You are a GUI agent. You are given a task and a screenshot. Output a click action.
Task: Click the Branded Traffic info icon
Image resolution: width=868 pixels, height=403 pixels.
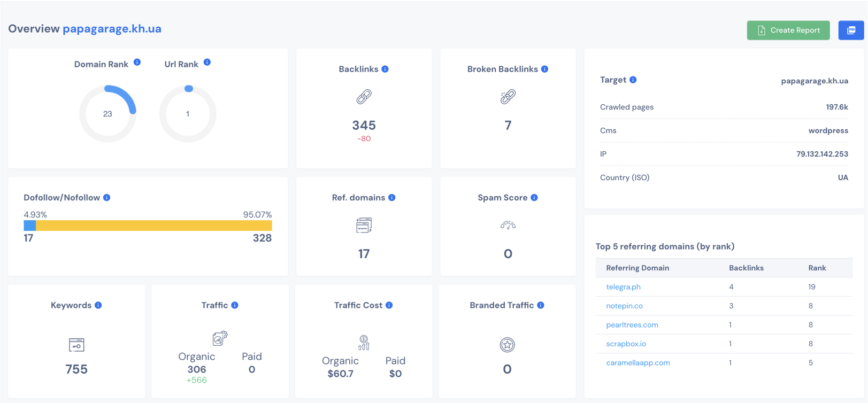pyautogui.click(x=541, y=305)
